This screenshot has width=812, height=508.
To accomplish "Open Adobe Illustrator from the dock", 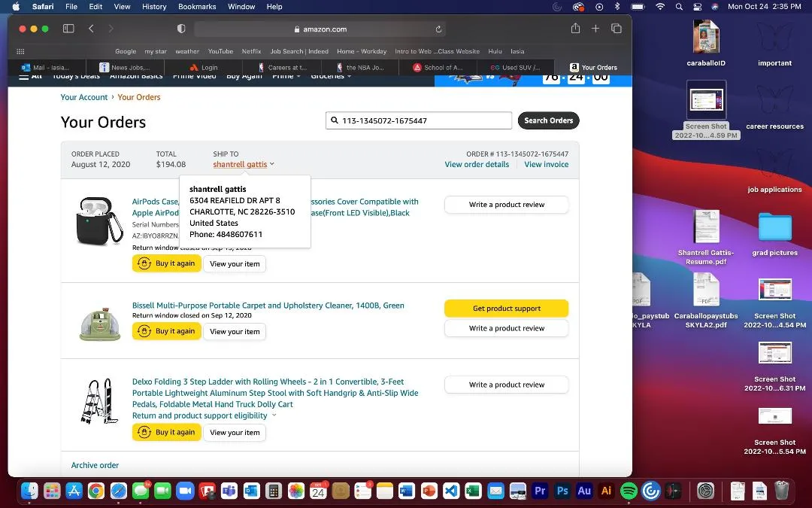I will pyautogui.click(x=607, y=491).
